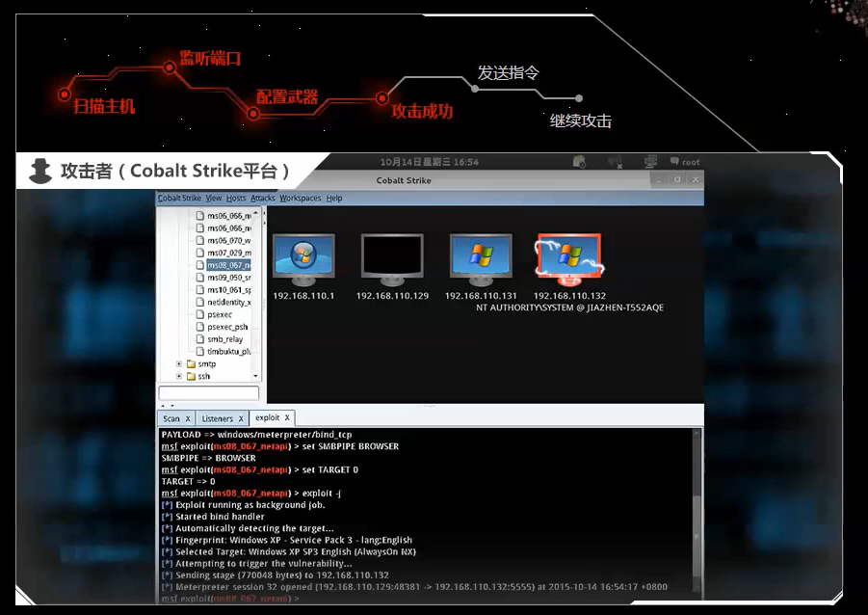Image resolution: width=868 pixels, height=615 pixels.
Task: Select compromised host 192.168.110.132
Action: tap(569, 259)
